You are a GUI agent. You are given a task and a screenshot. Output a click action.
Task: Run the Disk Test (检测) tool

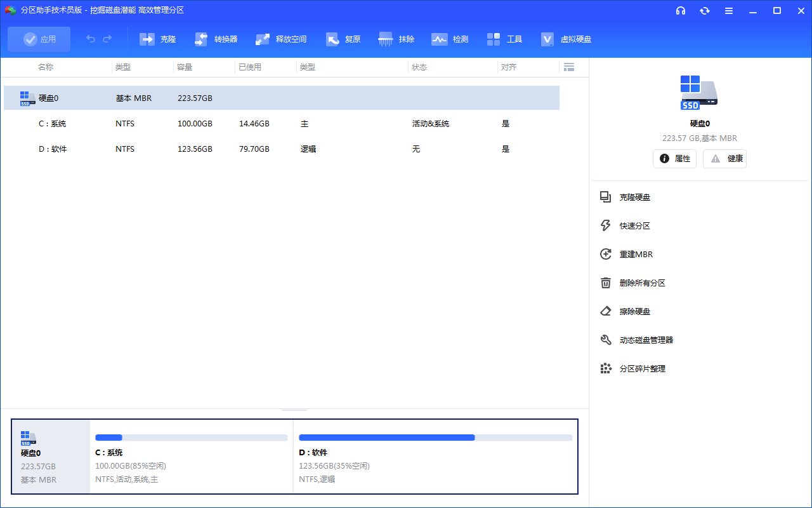450,39
